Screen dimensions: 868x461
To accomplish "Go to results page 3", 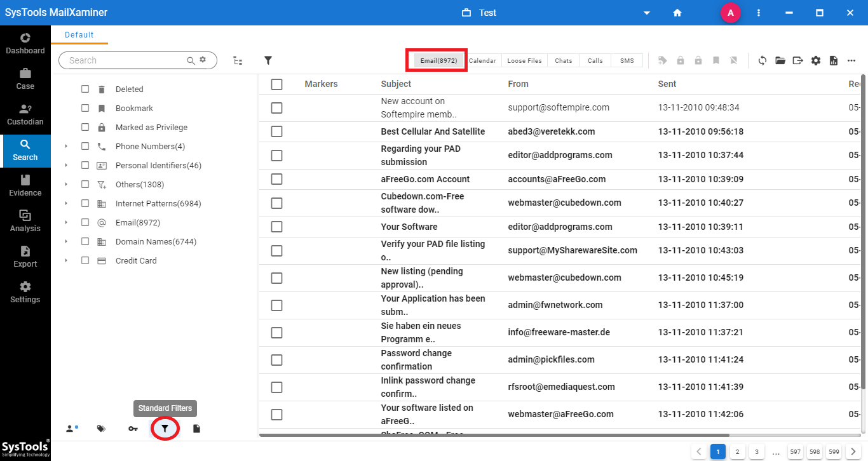I will coord(756,452).
